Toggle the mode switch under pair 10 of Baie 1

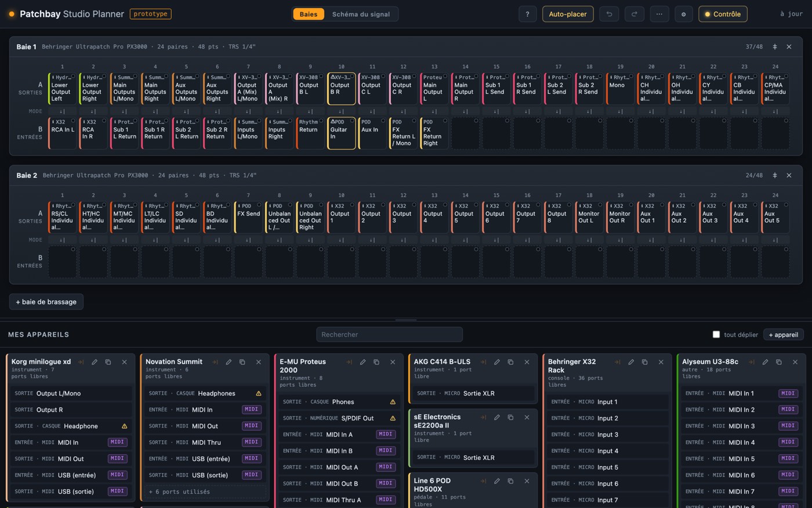pyautogui.click(x=341, y=111)
